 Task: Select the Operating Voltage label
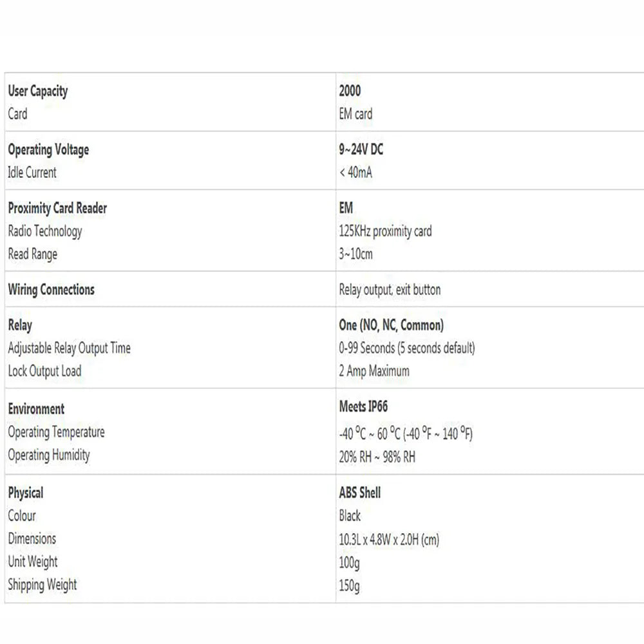48,149
